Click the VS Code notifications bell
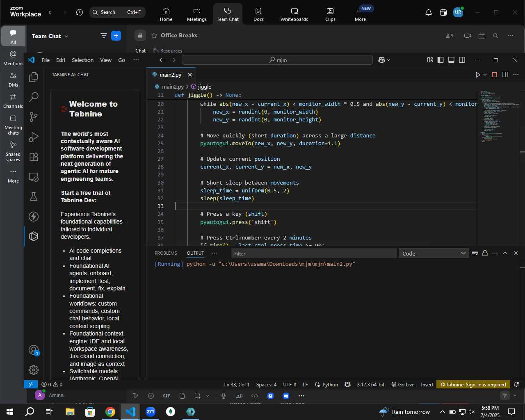 pyautogui.click(x=517, y=384)
